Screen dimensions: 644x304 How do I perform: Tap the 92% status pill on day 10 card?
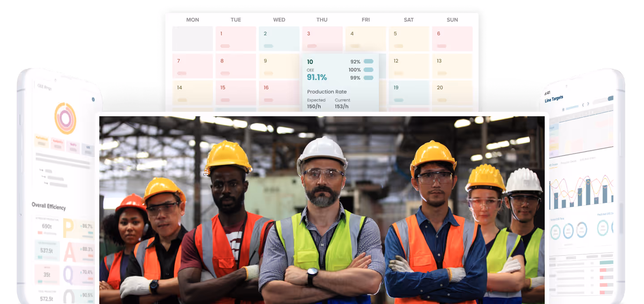368,61
